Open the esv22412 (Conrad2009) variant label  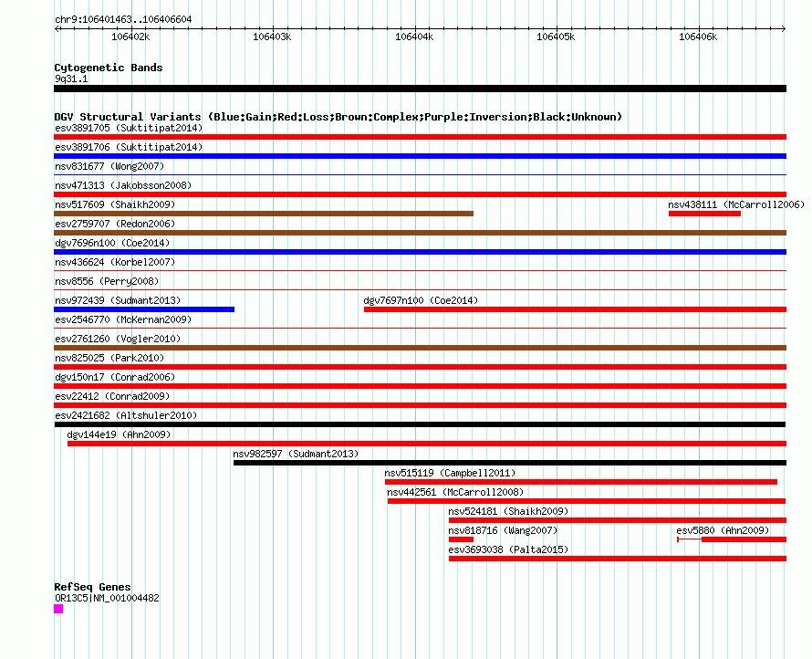(112, 396)
